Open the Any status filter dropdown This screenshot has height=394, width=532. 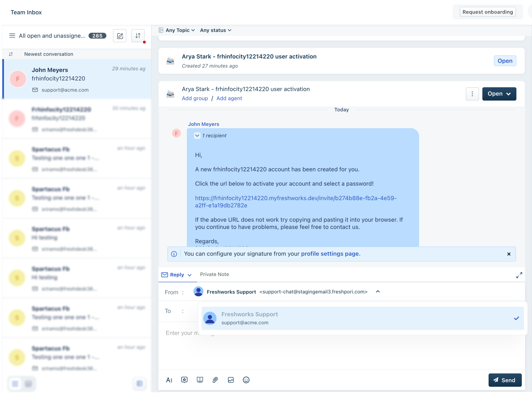216,30
